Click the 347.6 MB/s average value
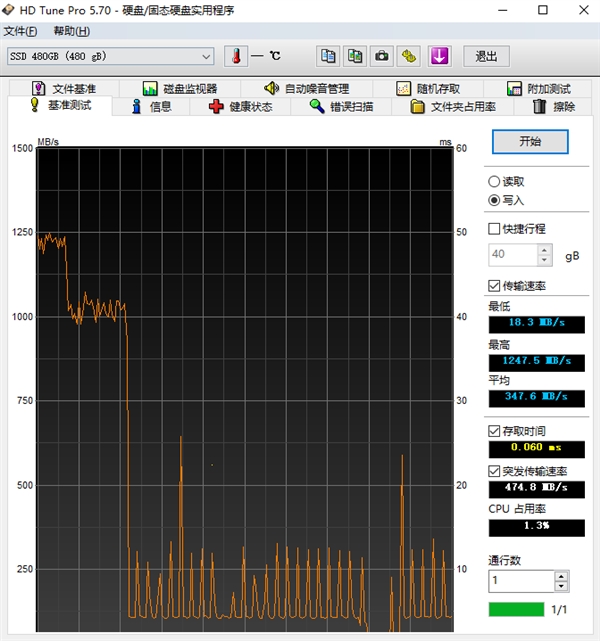The image size is (600, 641). (537, 398)
